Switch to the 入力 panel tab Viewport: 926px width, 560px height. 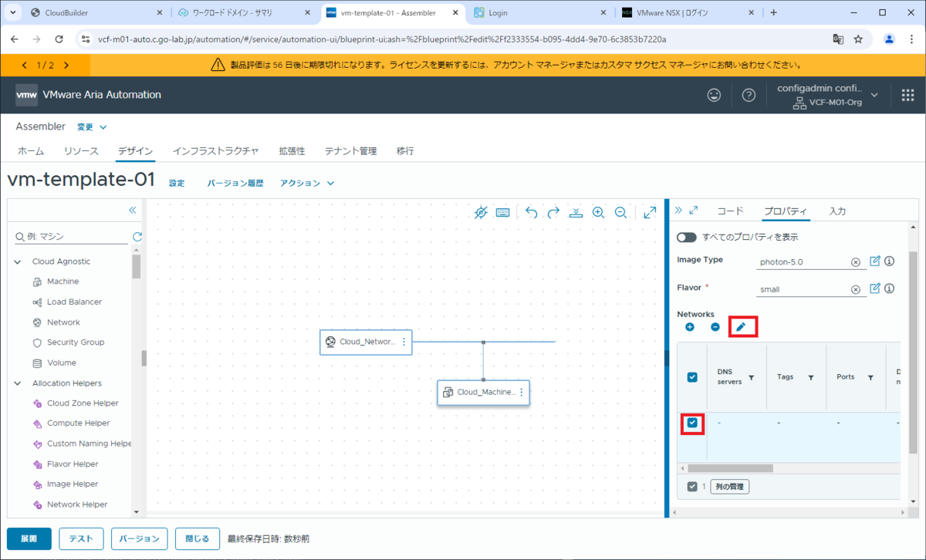click(x=837, y=211)
